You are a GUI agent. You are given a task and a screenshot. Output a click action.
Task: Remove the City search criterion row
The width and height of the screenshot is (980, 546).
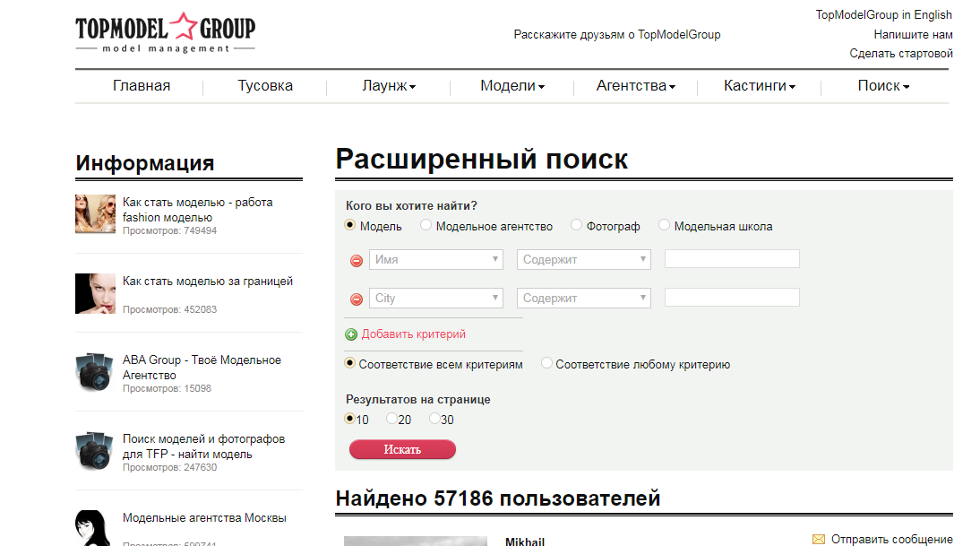coord(356,299)
